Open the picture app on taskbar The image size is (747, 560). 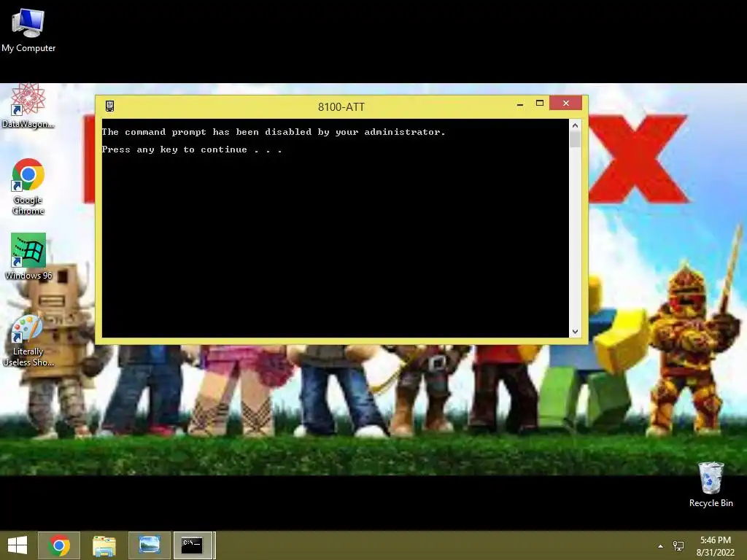click(149, 545)
